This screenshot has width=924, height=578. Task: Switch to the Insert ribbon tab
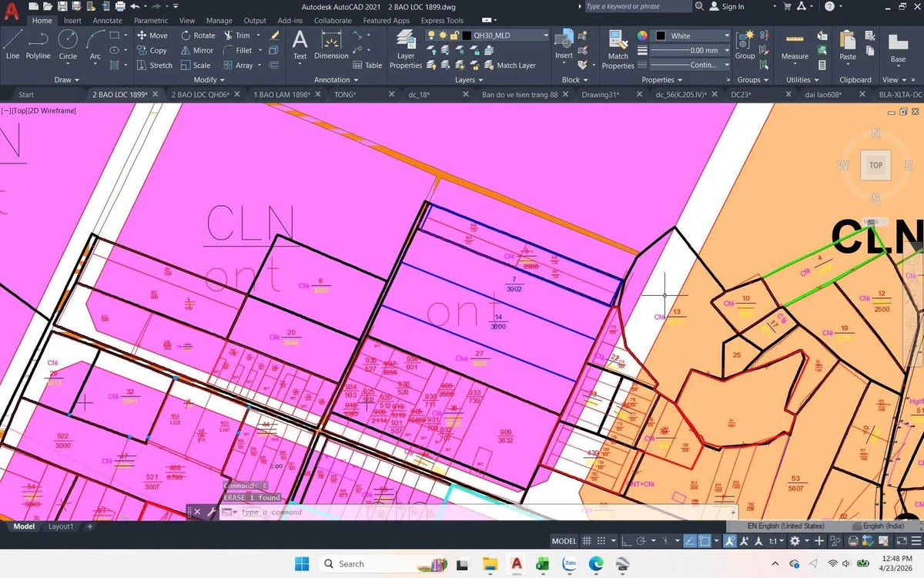pyautogui.click(x=72, y=21)
